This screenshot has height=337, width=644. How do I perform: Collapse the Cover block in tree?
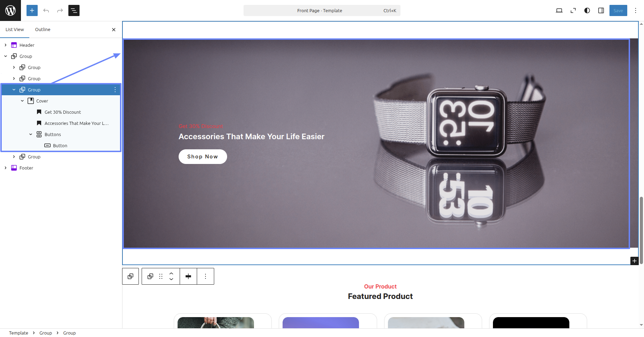tap(22, 101)
